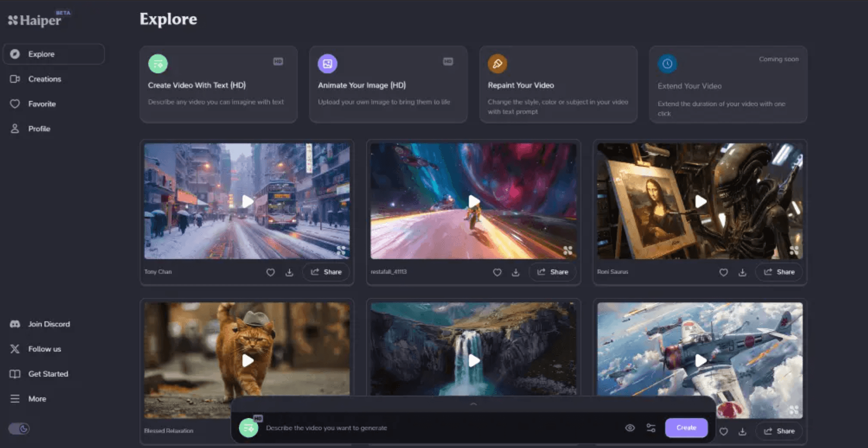Click Follow us on X
This screenshot has width=868, height=448.
(x=44, y=349)
